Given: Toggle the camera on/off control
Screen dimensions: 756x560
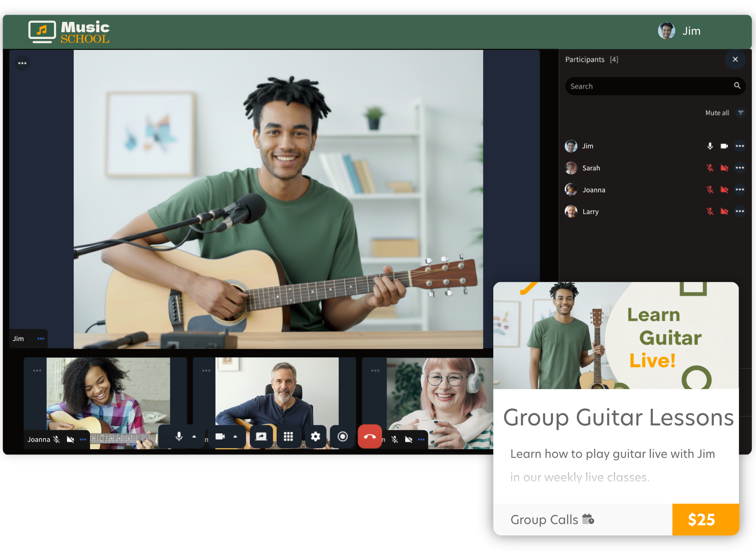Looking at the screenshot, I should pos(220,436).
